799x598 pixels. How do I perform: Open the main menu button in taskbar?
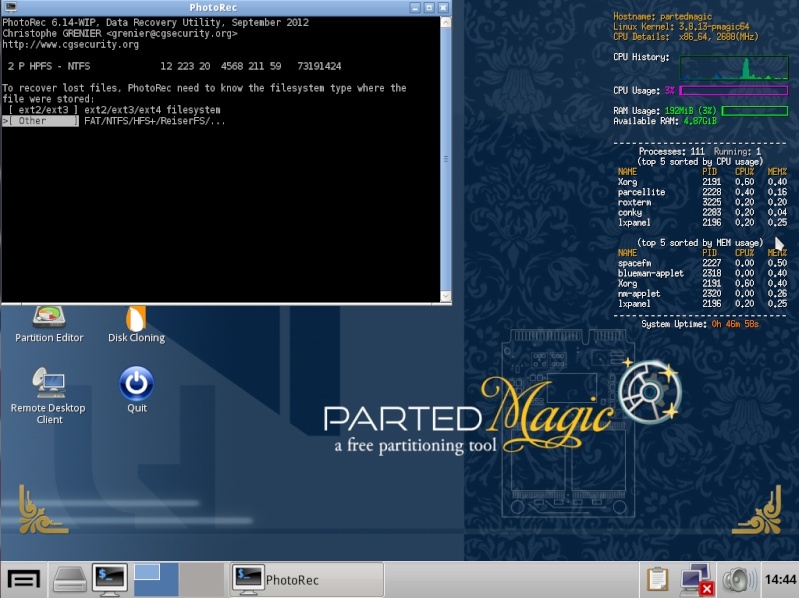click(x=23, y=580)
